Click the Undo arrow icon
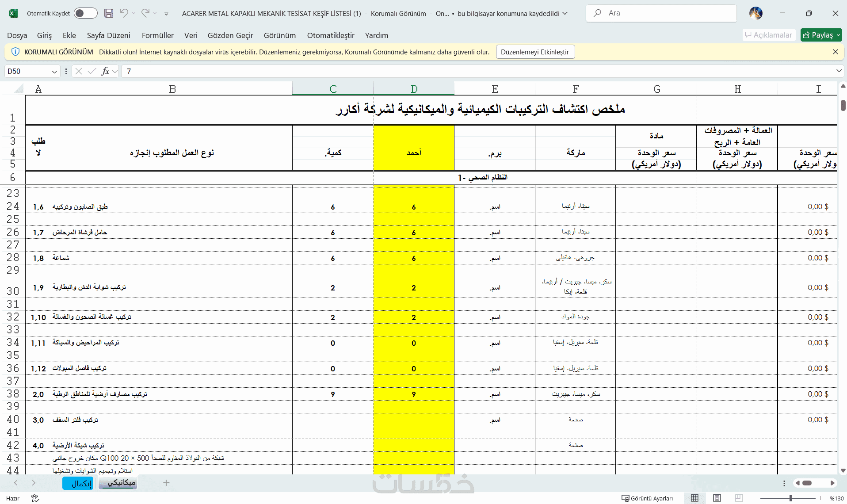The image size is (847, 504). pyautogui.click(x=124, y=13)
